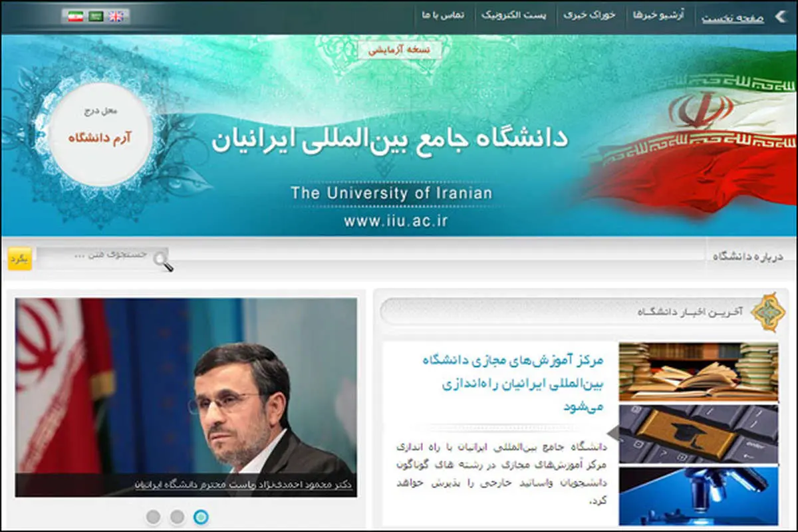Select the graduation-cap keyboard news thumbnail
The height and width of the screenshot is (532, 798).
(698, 434)
